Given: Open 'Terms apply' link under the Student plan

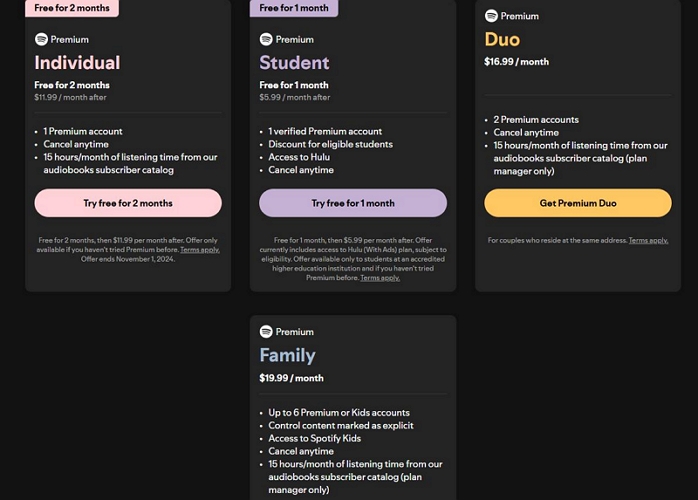Looking at the screenshot, I should (380, 277).
